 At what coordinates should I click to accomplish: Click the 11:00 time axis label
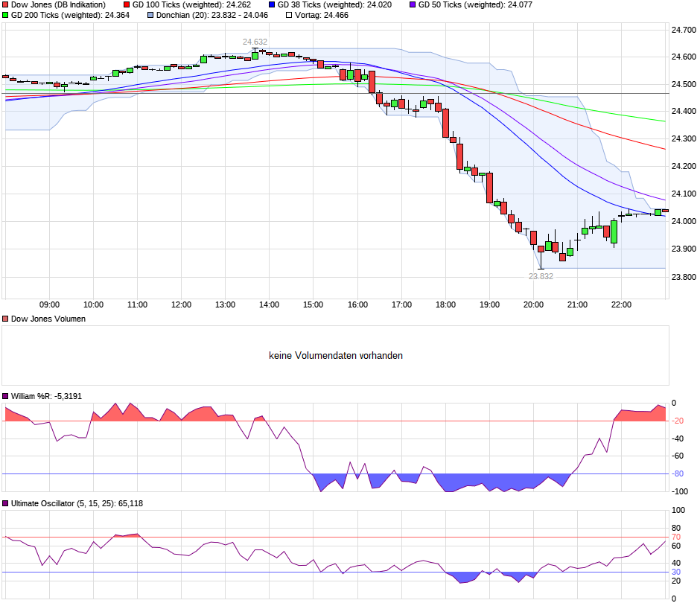137,304
